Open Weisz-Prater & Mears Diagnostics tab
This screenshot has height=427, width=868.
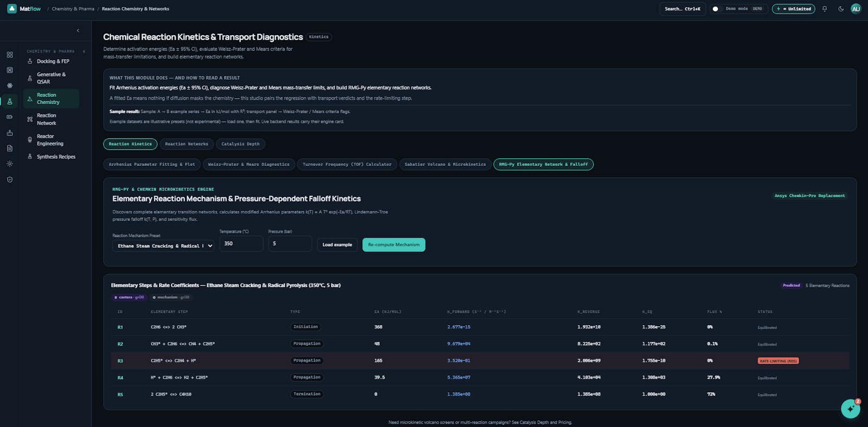click(x=249, y=164)
